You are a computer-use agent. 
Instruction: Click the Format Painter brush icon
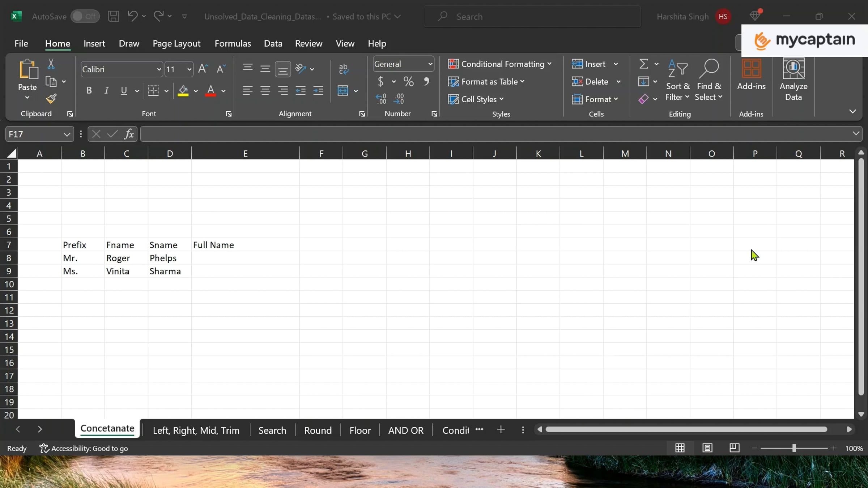click(51, 98)
